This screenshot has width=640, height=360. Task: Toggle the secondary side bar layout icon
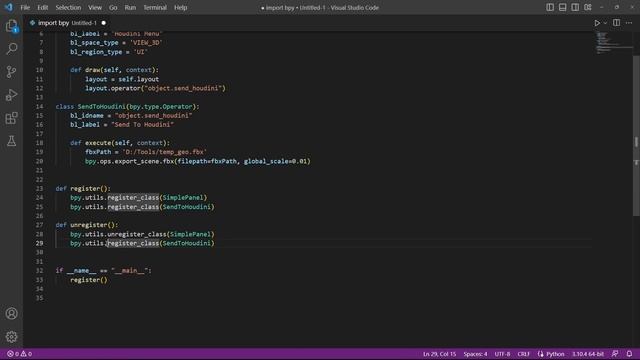[575, 7]
